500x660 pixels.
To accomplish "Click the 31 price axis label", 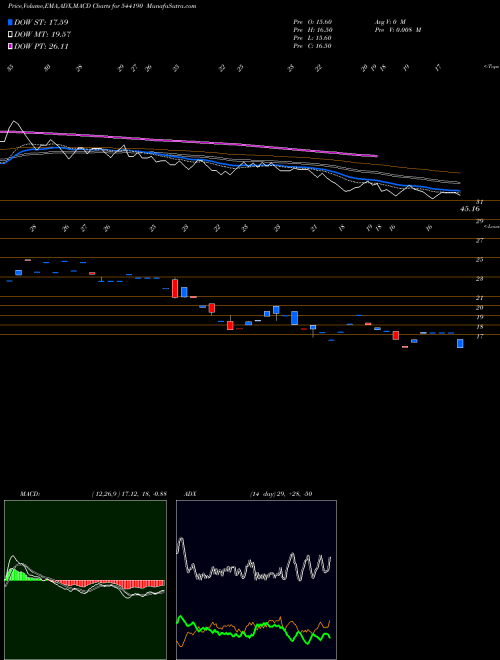I will [x=479, y=202].
